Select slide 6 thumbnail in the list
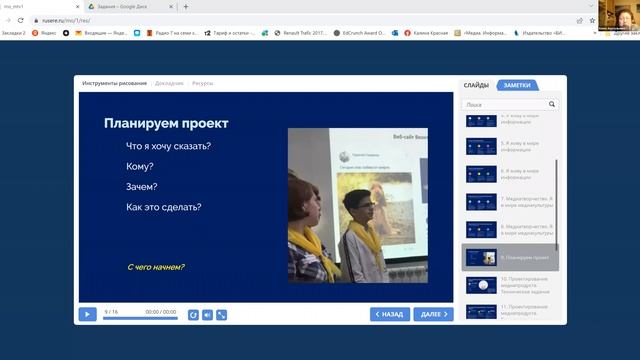This screenshot has height=360, width=640. tap(481, 174)
